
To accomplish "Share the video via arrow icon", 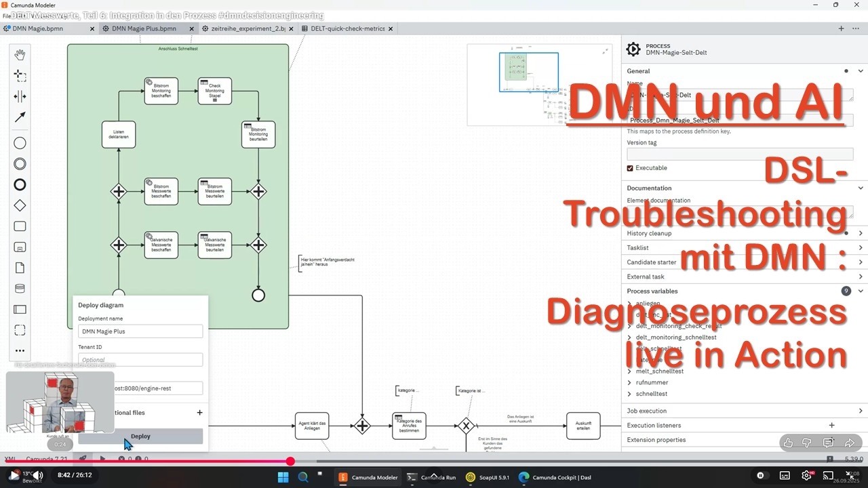I will [x=850, y=443].
